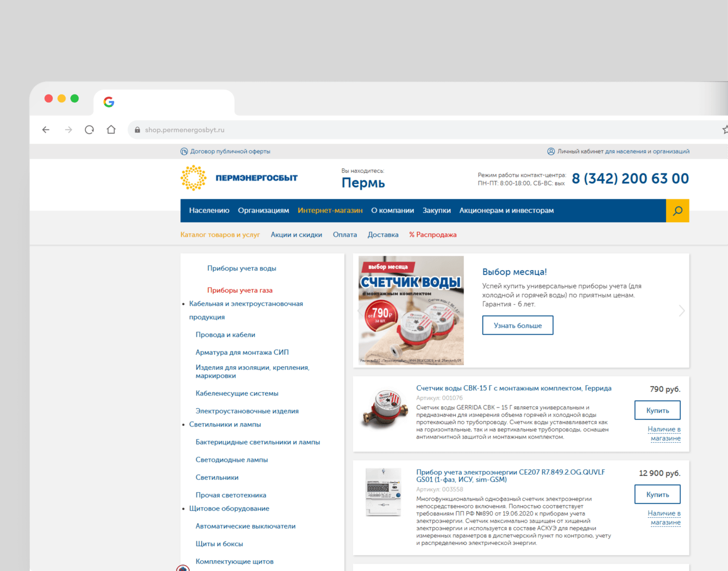Screen dimensions: 728x571
Task: Advance the banner with the right chevron arrow
Action: click(x=682, y=310)
